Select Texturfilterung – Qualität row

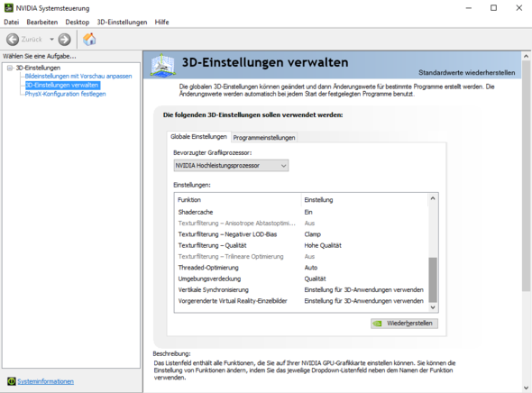(x=301, y=245)
